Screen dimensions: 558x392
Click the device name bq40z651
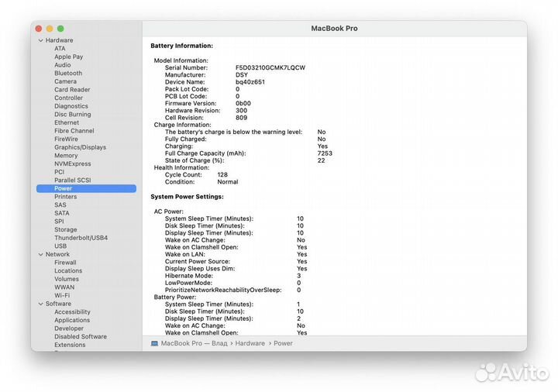(250, 82)
